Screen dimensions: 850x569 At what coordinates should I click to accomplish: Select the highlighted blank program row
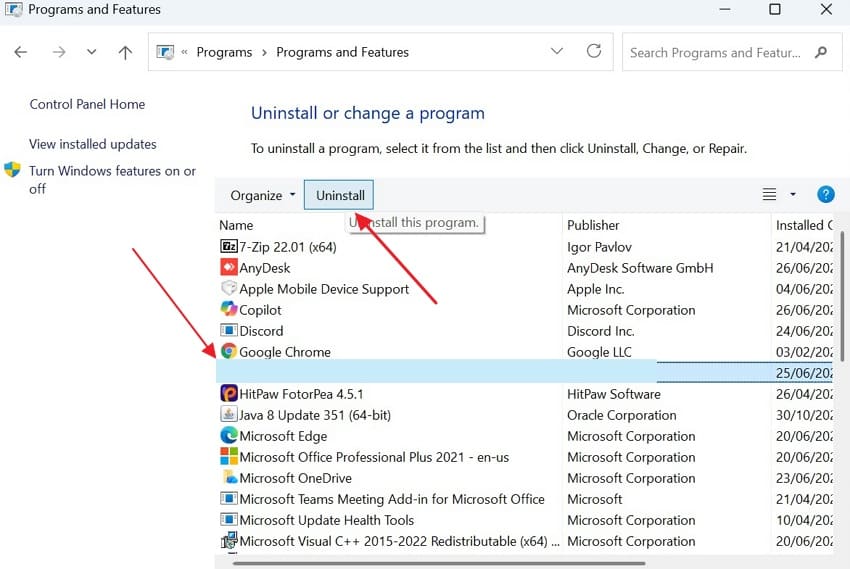click(524, 373)
